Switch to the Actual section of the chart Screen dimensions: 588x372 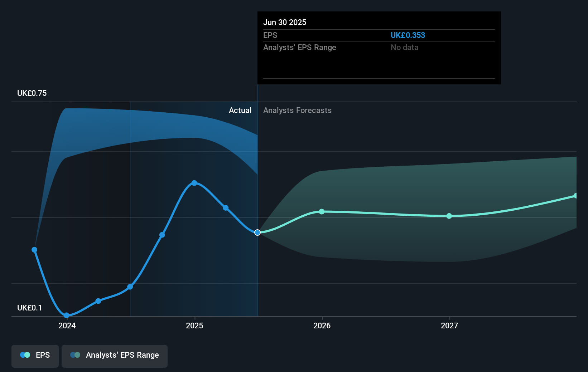coord(240,111)
